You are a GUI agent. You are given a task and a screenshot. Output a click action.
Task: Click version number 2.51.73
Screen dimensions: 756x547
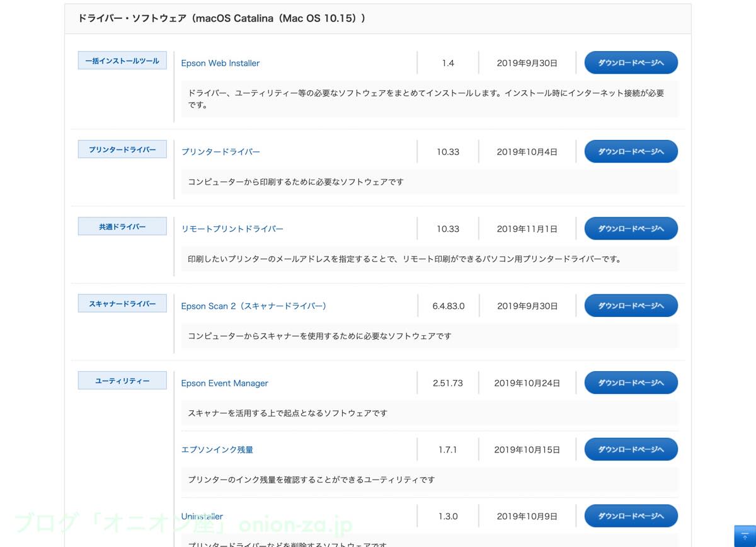coord(448,383)
